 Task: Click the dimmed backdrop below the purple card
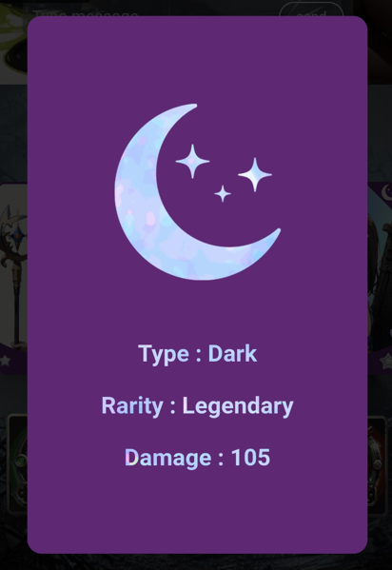(196, 562)
